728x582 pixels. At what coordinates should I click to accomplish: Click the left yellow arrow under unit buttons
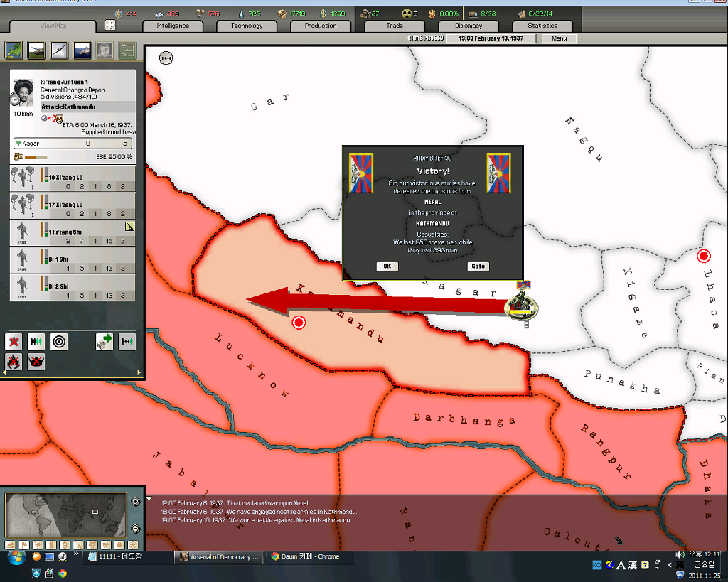tap(4, 372)
